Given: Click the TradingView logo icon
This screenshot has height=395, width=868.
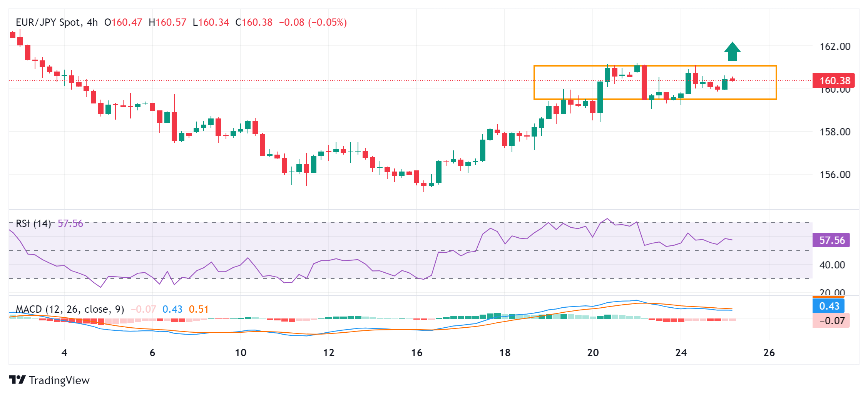Looking at the screenshot, I should (x=17, y=380).
